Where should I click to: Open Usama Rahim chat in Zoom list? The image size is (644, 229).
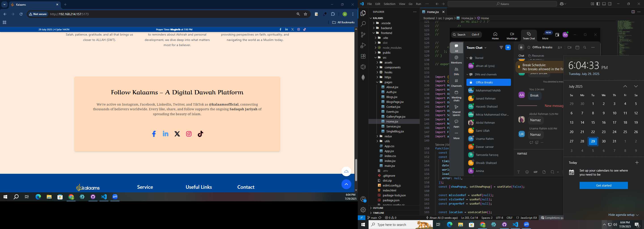tap(488, 139)
